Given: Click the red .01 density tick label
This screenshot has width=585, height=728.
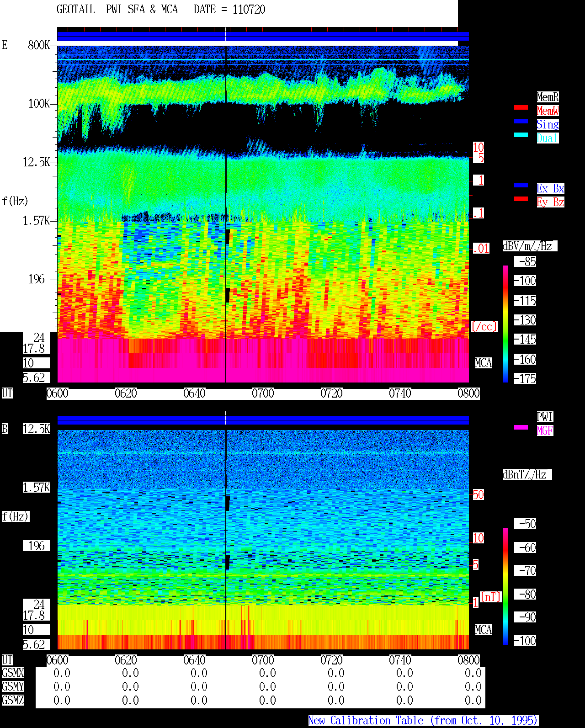Looking at the screenshot, I should click(x=481, y=249).
